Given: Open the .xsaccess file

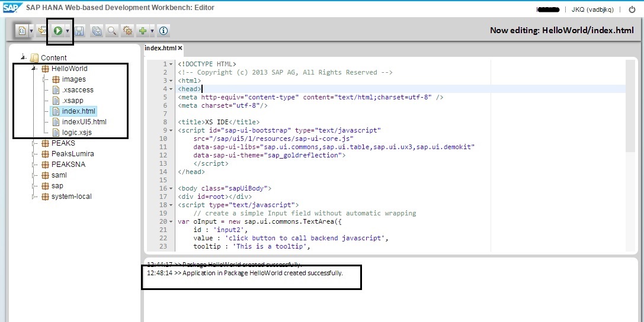Looking at the screenshot, I should (78, 90).
